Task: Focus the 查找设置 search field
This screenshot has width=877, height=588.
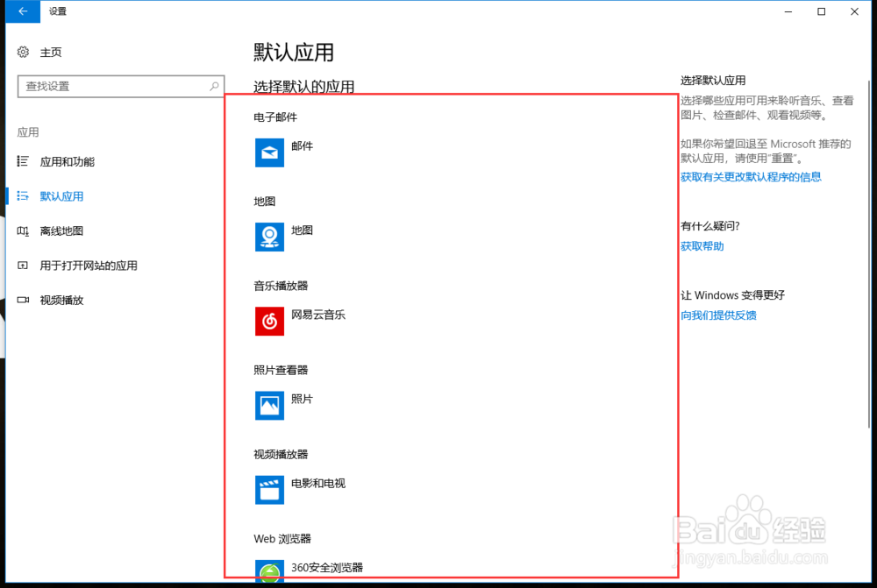Action: [121, 86]
